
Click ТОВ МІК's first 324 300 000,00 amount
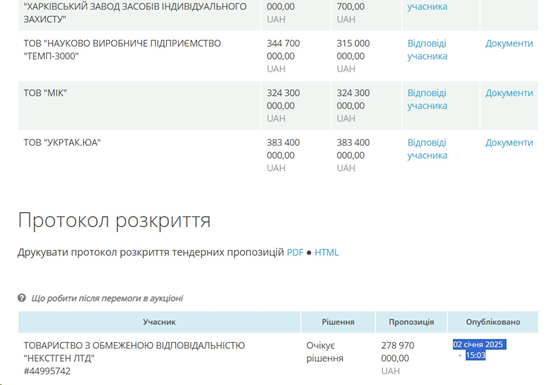[x=283, y=99]
